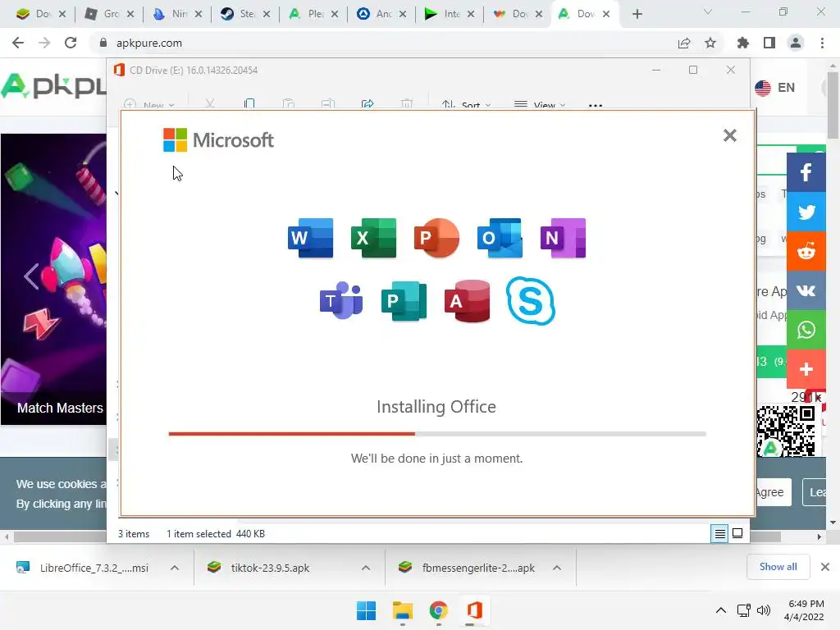Switch to the Ple tab

coord(313,14)
